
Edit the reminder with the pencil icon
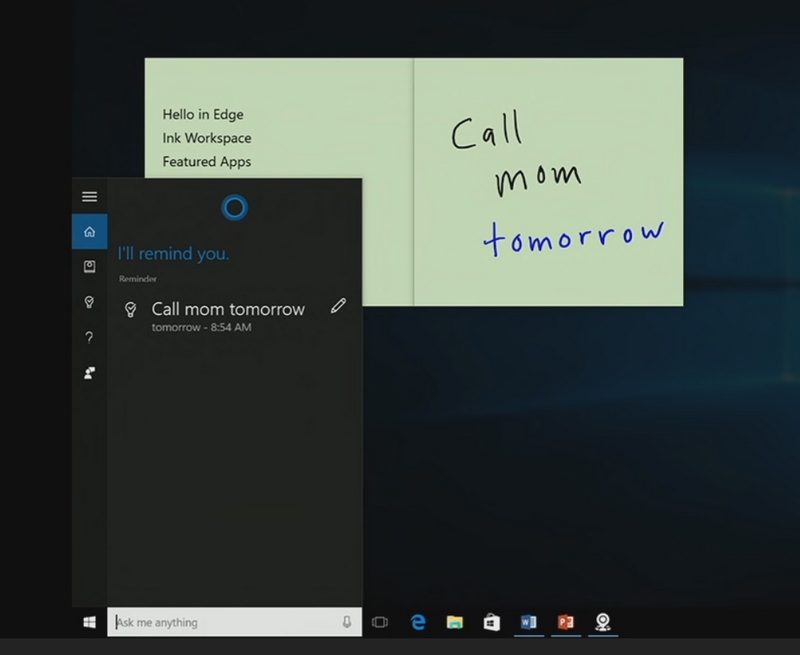[338, 306]
